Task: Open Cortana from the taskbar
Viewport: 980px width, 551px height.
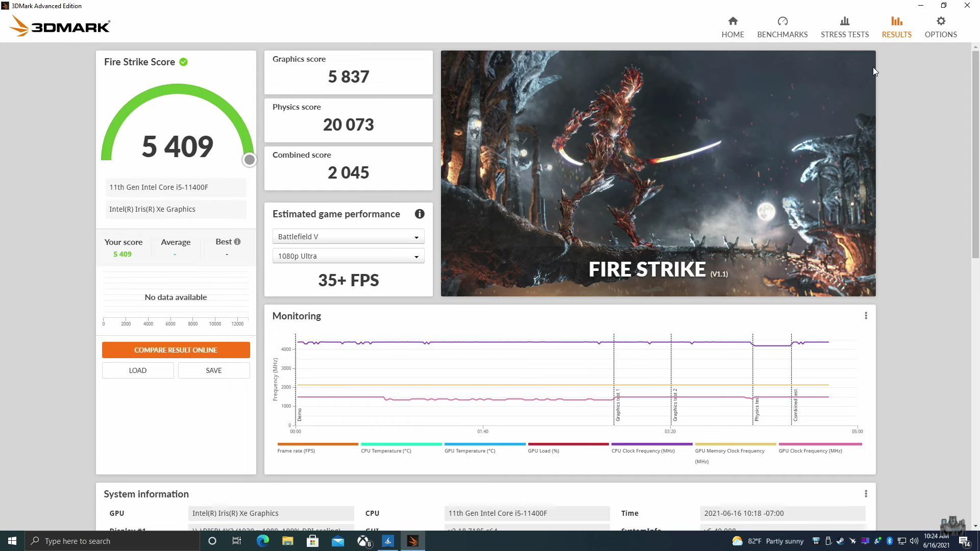Action: 212,541
